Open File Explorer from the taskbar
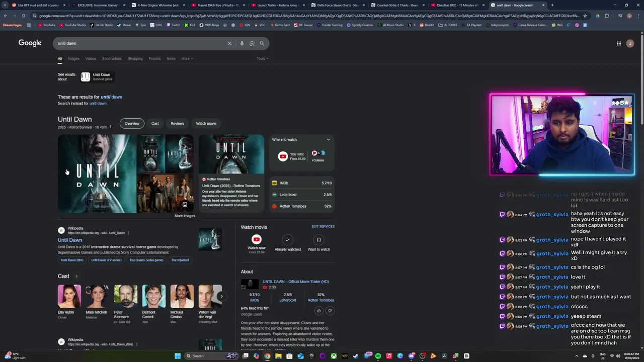644x362 pixels. 278,356
